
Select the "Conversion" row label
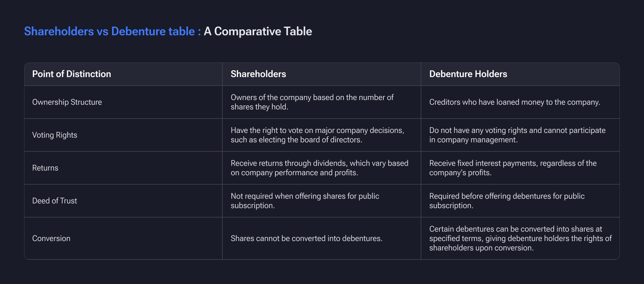tap(51, 239)
